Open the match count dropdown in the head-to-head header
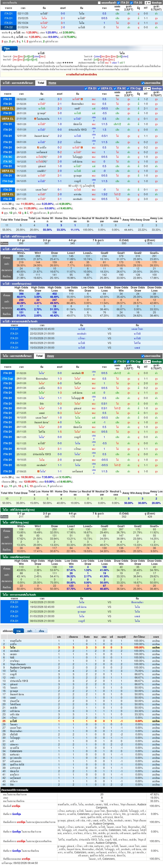This screenshot has width=163, height=868. click(147, 3)
